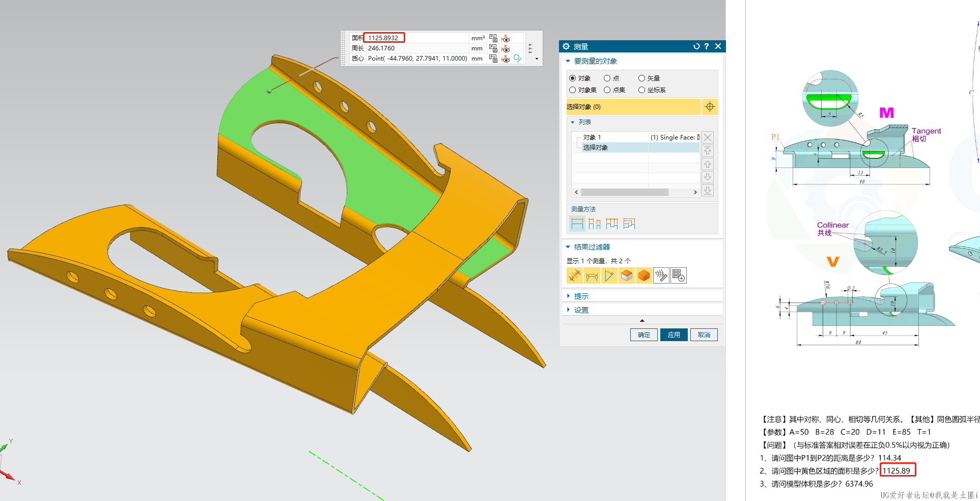
Task: Click the drag grip on the results popup
Action: point(344,48)
